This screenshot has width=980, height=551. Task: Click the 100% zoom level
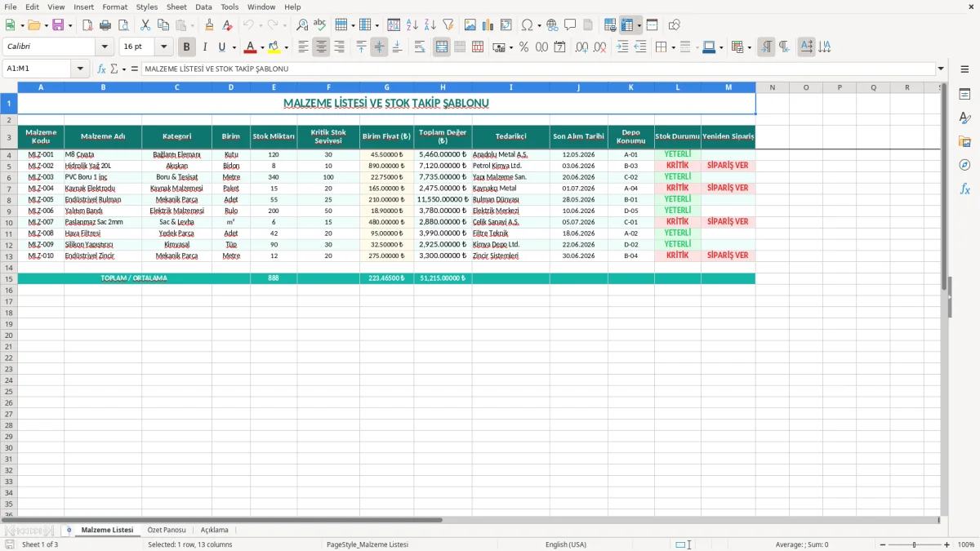(x=966, y=544)
